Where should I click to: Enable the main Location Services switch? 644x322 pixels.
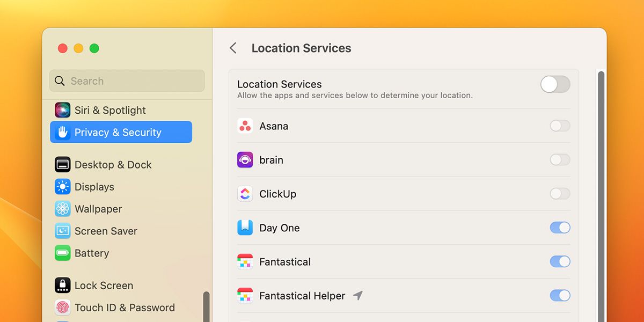pyautogui.click(x=555, y=84)
